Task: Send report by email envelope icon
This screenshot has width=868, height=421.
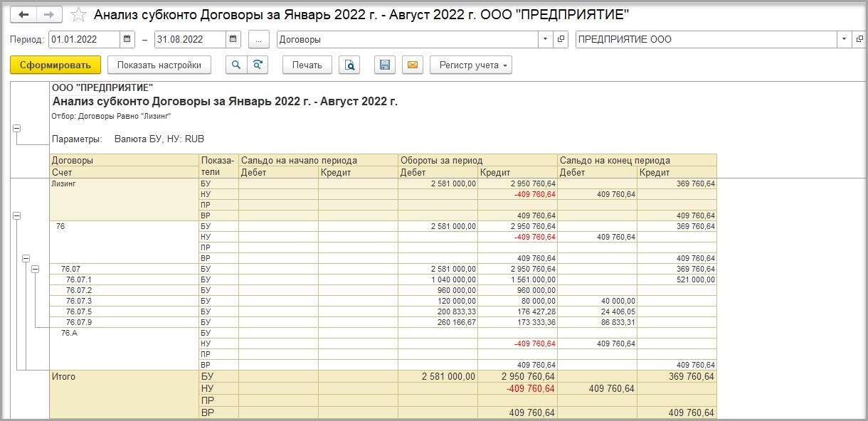Action: [x=412, y=65]
